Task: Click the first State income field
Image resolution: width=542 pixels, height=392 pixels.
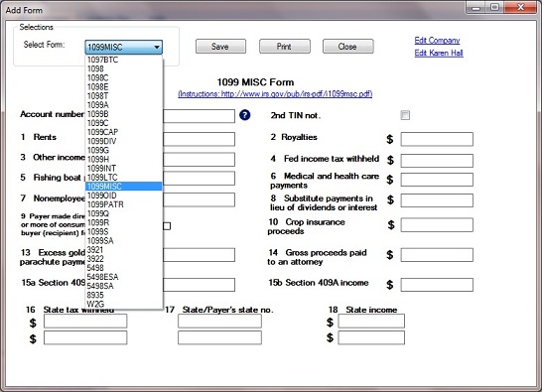Action: [371, 322]
